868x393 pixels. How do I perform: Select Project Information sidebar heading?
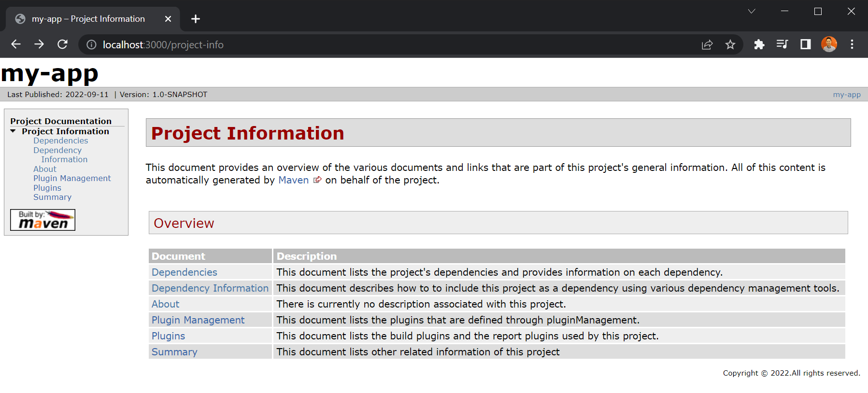coord(65,131)
